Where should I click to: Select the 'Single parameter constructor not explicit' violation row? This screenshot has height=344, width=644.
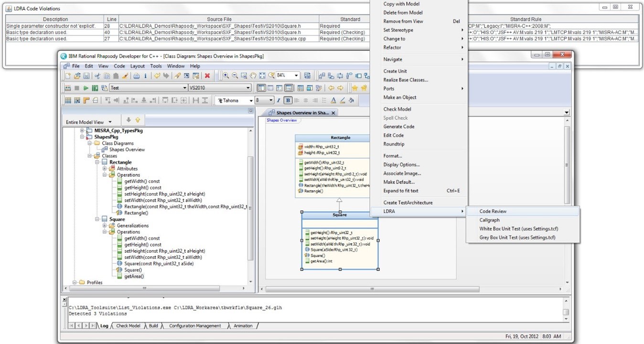pyautogui.click(x=322, y=26)
